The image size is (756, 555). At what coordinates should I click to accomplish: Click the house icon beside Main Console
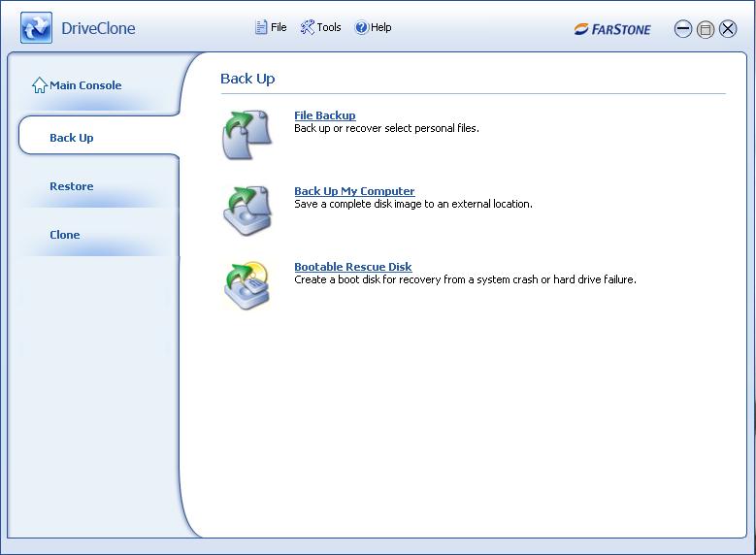[40, 85]
